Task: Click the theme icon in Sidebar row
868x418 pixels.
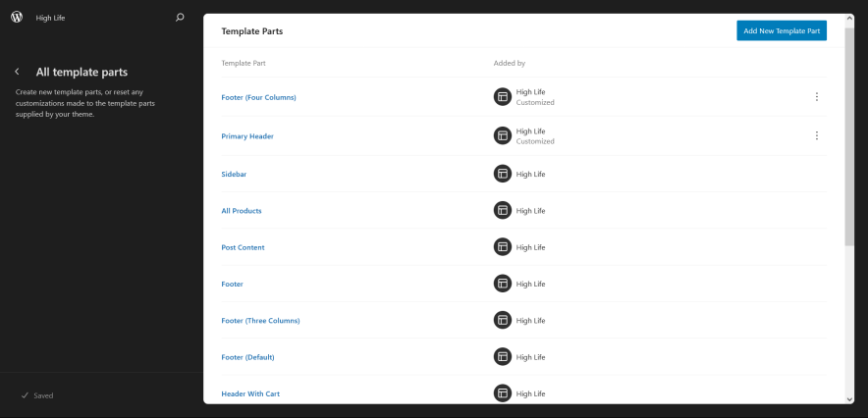Action: coord(503,174)
